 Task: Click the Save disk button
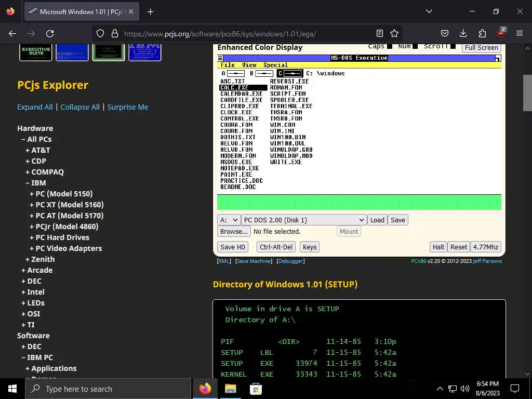coord(397,220)
